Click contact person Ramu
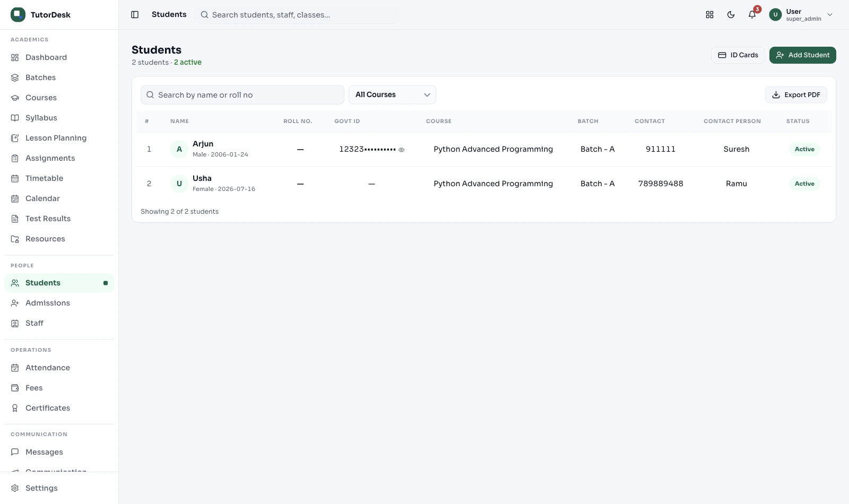Image resolution: width=849 pixels, height=504 pixels. click(x=737, y=184)
